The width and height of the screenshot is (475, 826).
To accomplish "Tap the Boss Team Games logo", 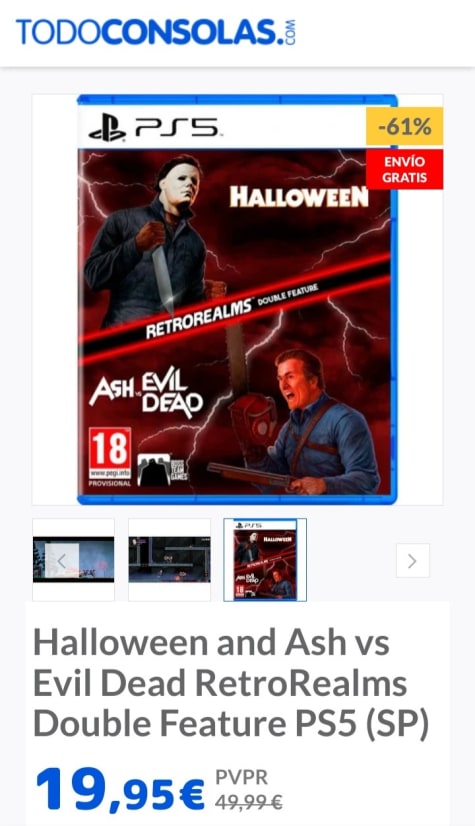I will (x=162, y=469).
